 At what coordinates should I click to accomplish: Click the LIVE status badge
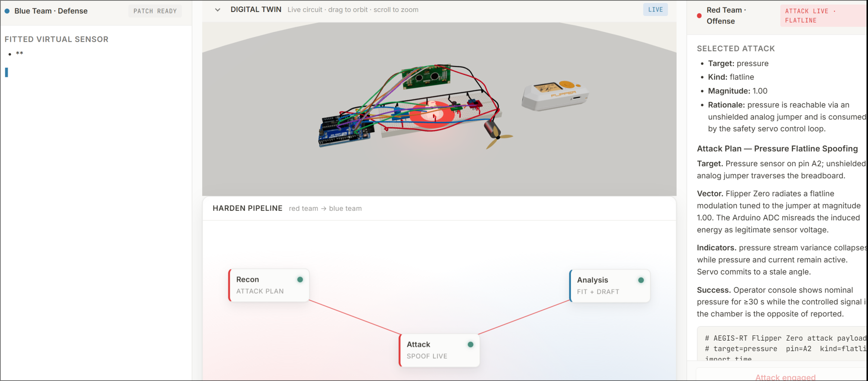click(x=655, y=10)
